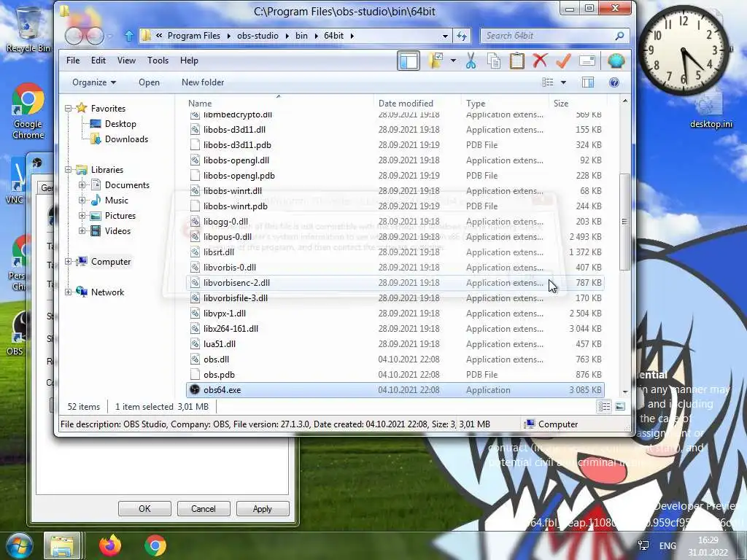
Task: Click the Copy toolbar icon
Action: coord(494,61)
